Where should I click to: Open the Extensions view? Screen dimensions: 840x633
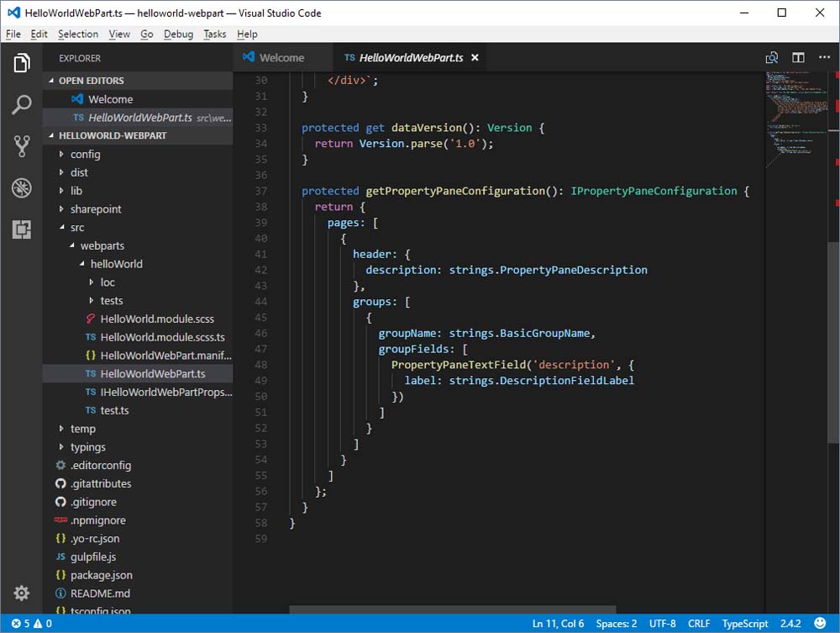[x=21, y=229]
